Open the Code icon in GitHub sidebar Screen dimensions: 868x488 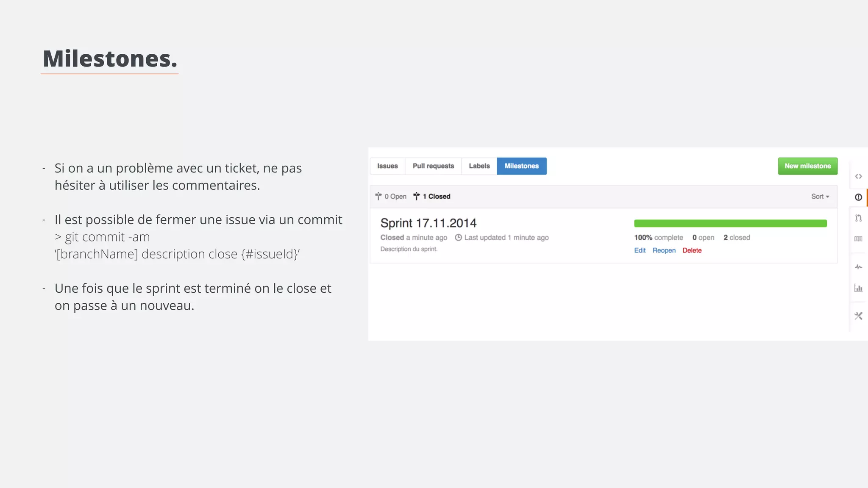858,176
